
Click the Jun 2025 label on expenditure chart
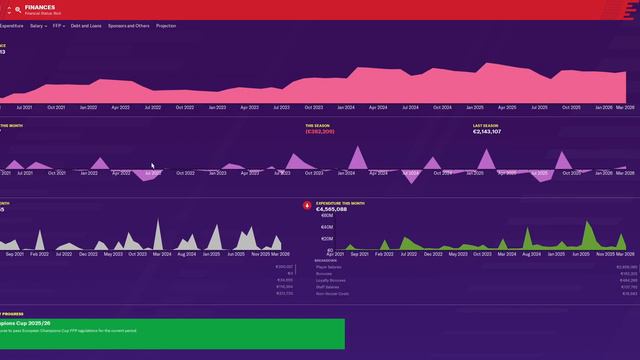pos(580,254)
